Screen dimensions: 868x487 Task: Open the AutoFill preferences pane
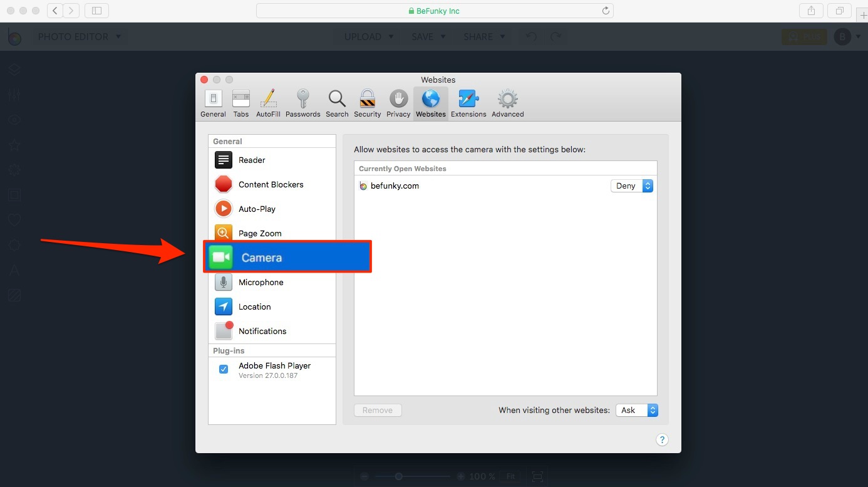point(268,103)
